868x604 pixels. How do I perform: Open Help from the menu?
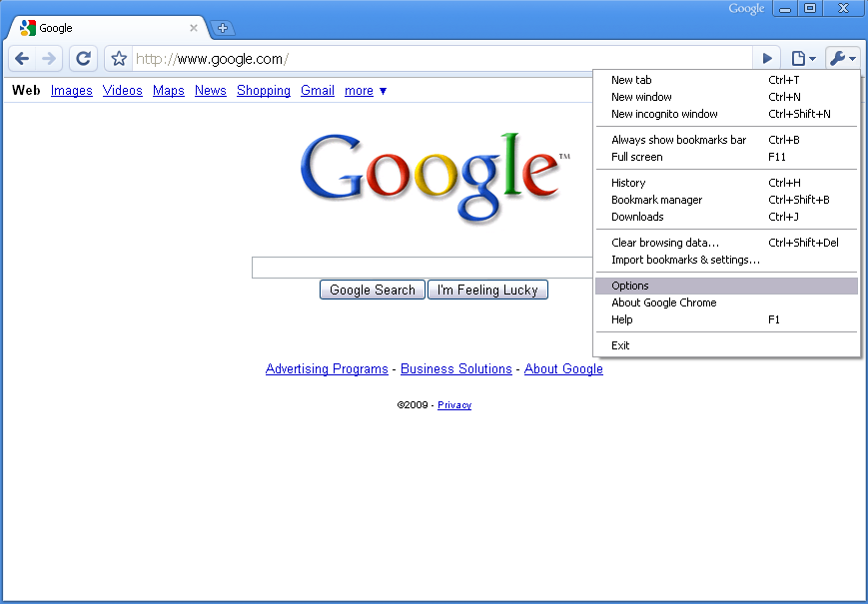point(726,319)
